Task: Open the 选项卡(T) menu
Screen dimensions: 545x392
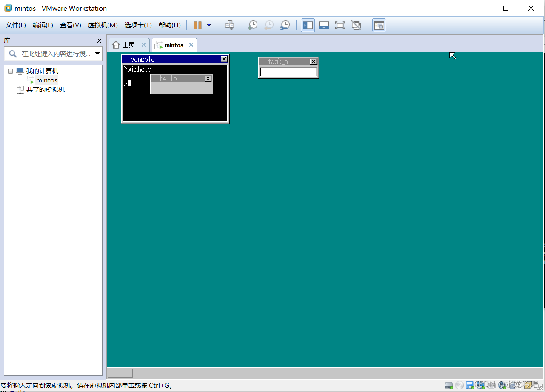Action: (138, 25)
